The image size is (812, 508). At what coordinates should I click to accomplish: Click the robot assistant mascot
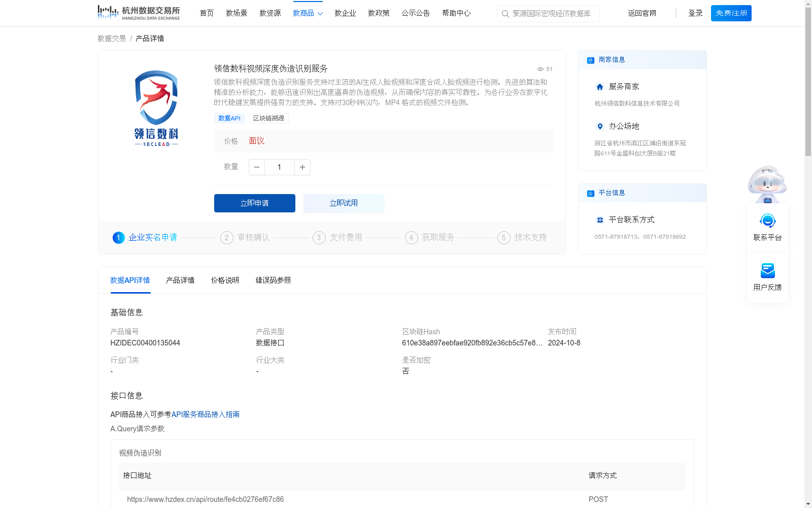767,184
